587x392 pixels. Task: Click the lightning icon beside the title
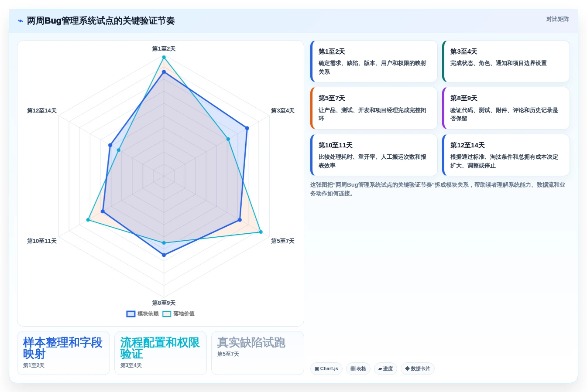pyautogui.click(x=21, y=21)
